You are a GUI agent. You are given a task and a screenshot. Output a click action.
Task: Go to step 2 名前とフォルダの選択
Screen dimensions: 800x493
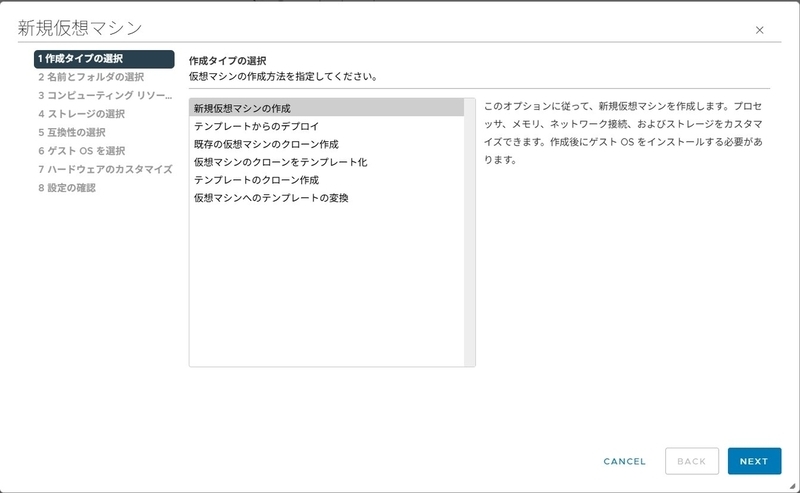point(91,77)
